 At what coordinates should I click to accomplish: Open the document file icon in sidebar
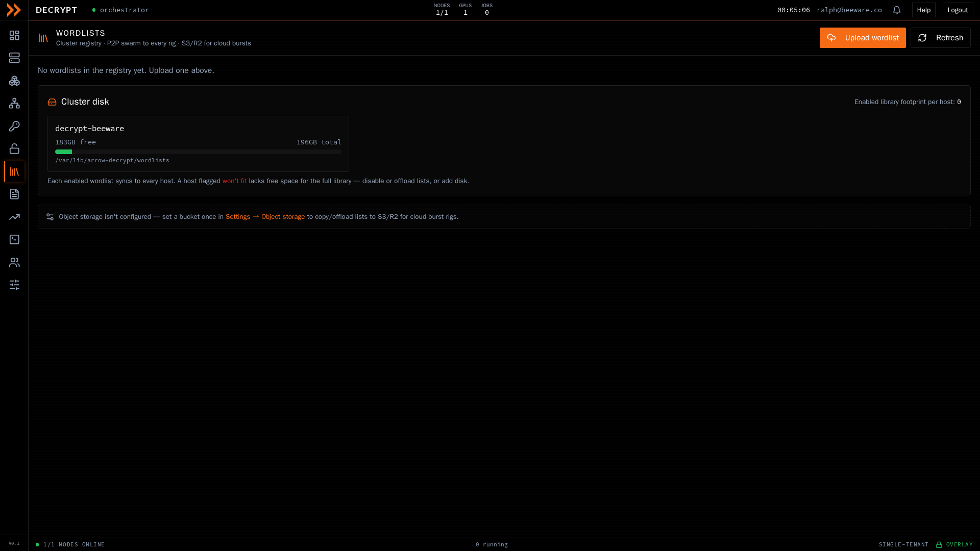coord(14,194)
